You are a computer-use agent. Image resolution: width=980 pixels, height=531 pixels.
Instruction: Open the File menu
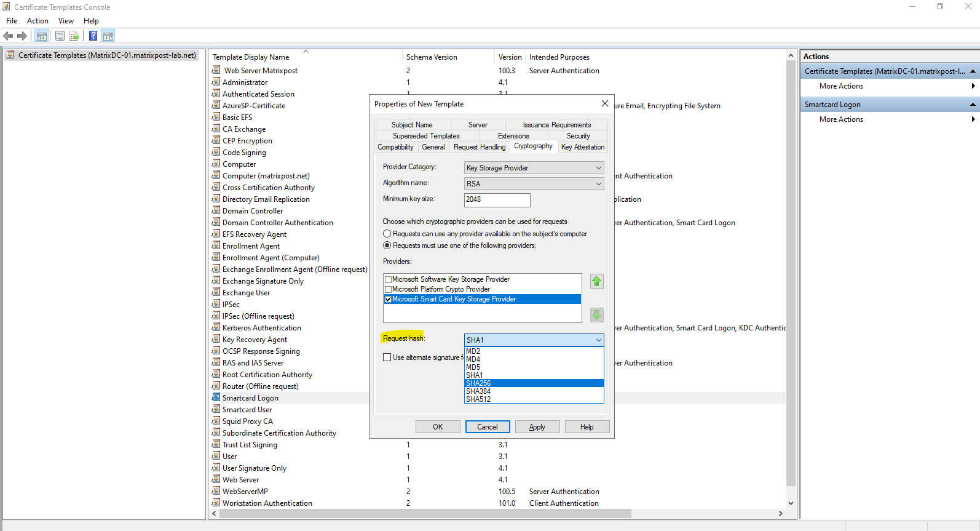[x=12, y=21]
